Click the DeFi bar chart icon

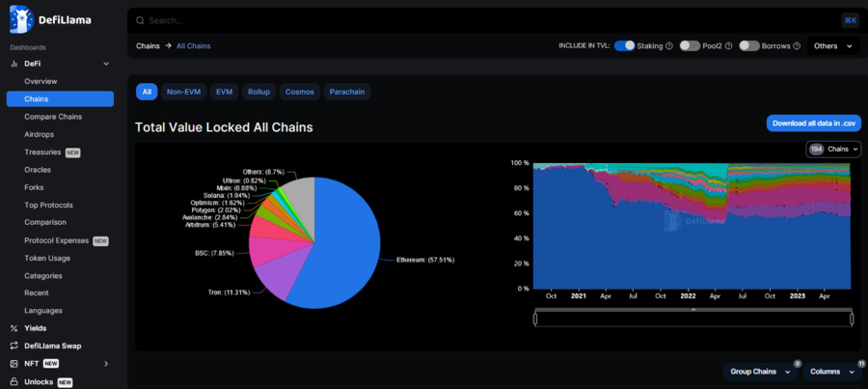pyautogui.click(x=14, y=64)
